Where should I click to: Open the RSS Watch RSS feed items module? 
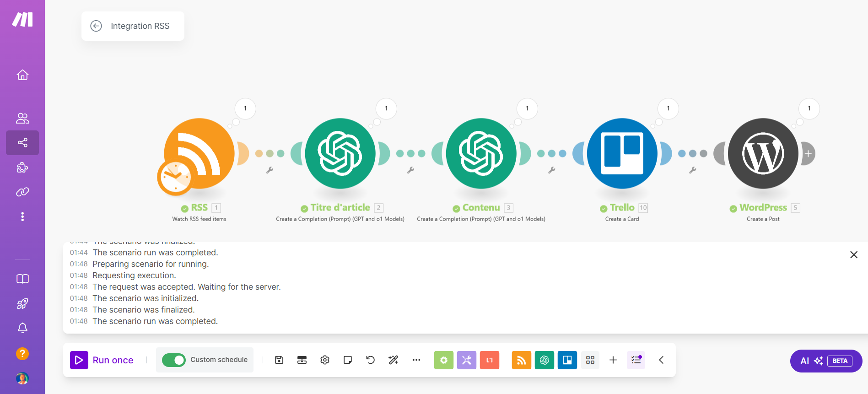coord(199,153)
